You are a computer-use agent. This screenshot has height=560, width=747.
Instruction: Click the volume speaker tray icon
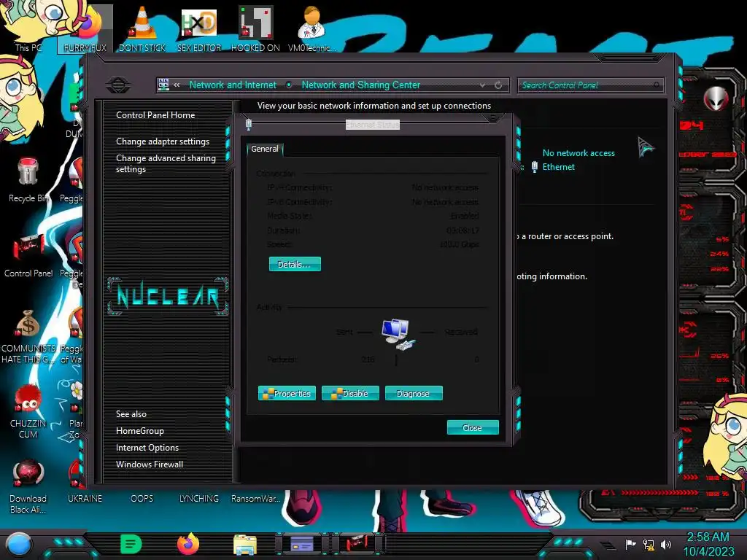click(x=665, y=544)
